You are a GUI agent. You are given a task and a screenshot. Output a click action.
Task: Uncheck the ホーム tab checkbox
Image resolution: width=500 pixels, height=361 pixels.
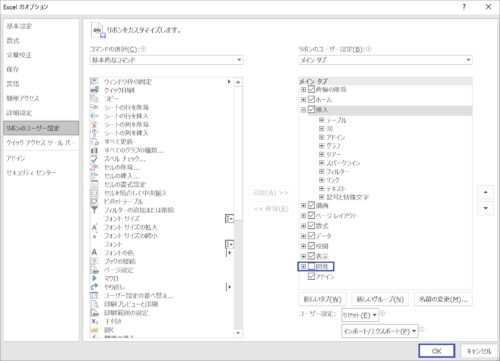click(311, 99)
